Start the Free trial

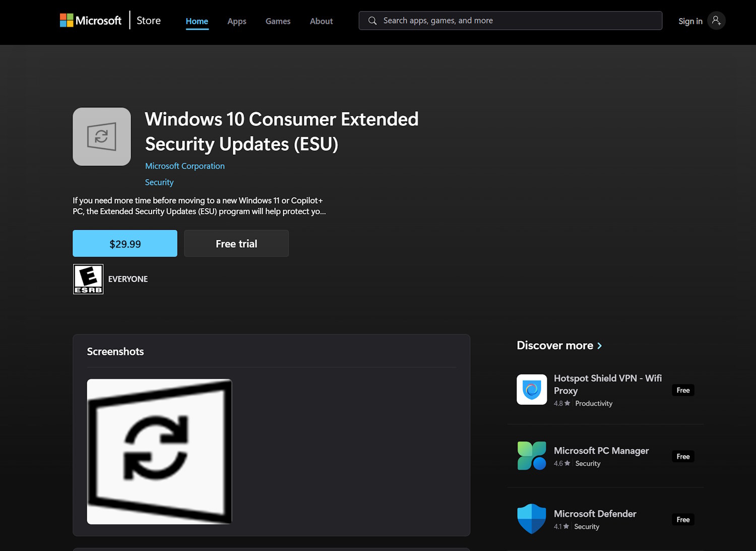tap(236, 243)
